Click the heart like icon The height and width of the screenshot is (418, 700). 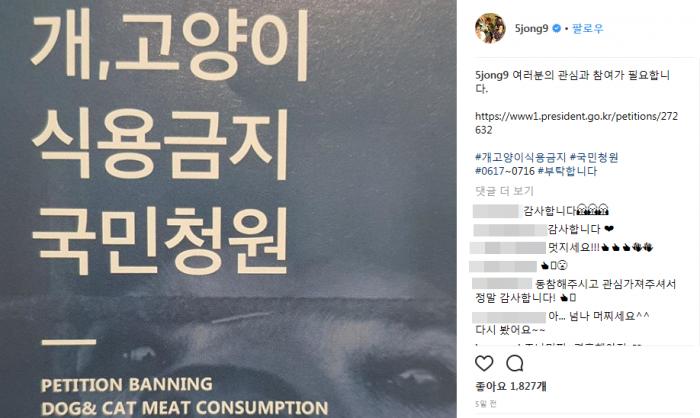484,364
